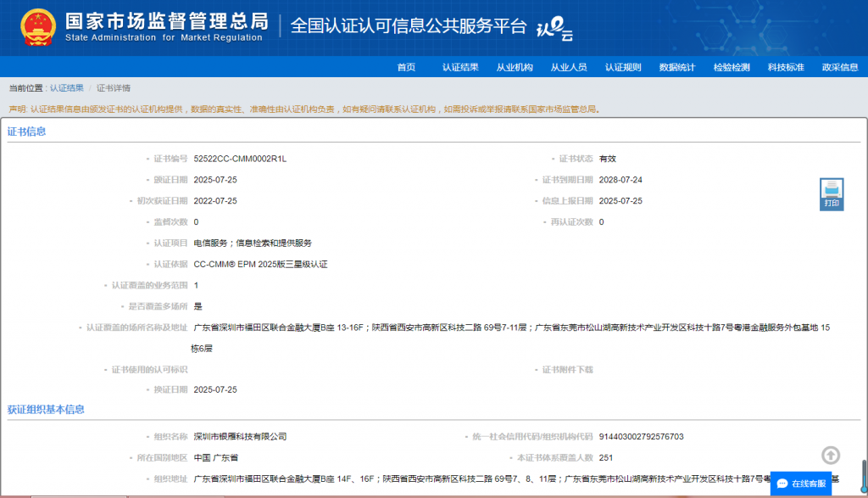Open 科技标准 in the navigation bar
The width and height of the screenshot is (868, 498).
(786, 68)
